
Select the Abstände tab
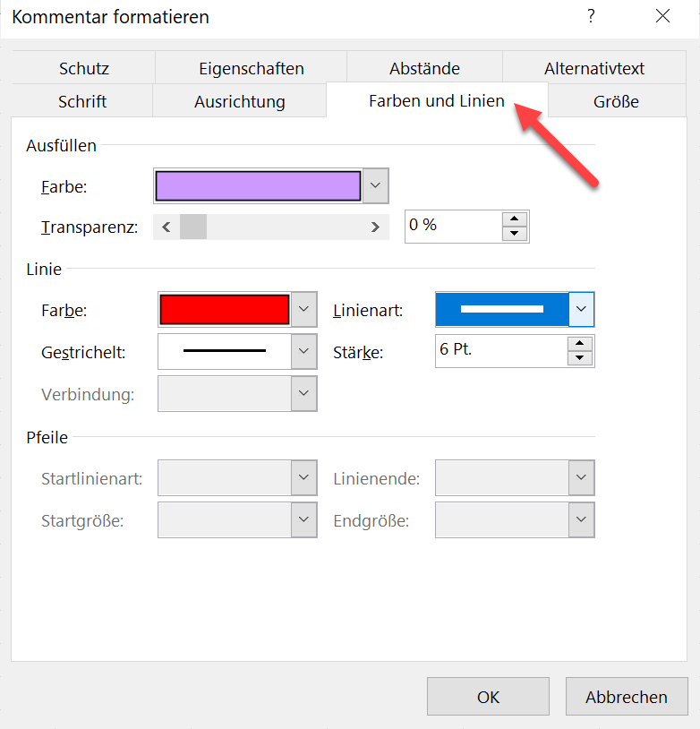click(x=424, y=68)
